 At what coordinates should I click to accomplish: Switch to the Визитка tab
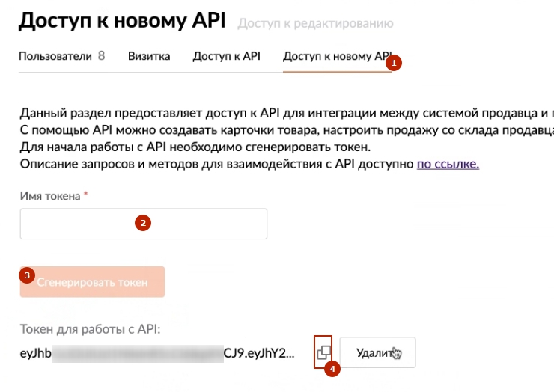tap(149, 56)
